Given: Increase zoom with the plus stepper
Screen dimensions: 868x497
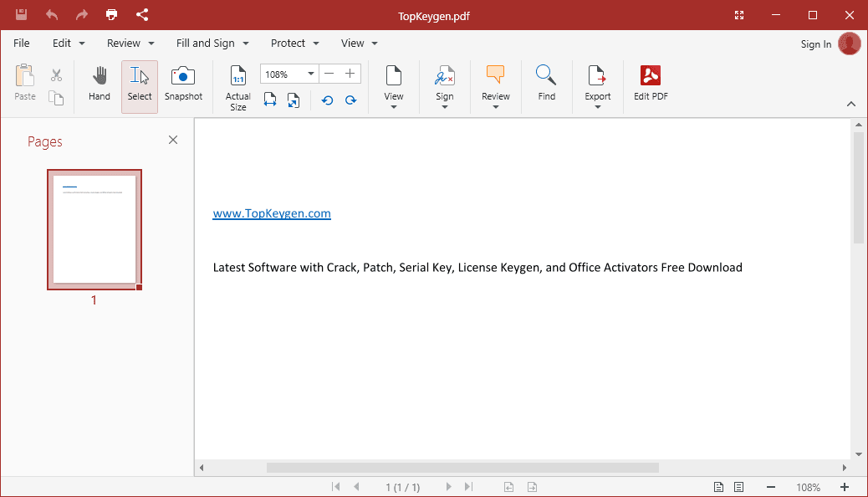Looking at the screenshot, I should click(x=350, y=74).
